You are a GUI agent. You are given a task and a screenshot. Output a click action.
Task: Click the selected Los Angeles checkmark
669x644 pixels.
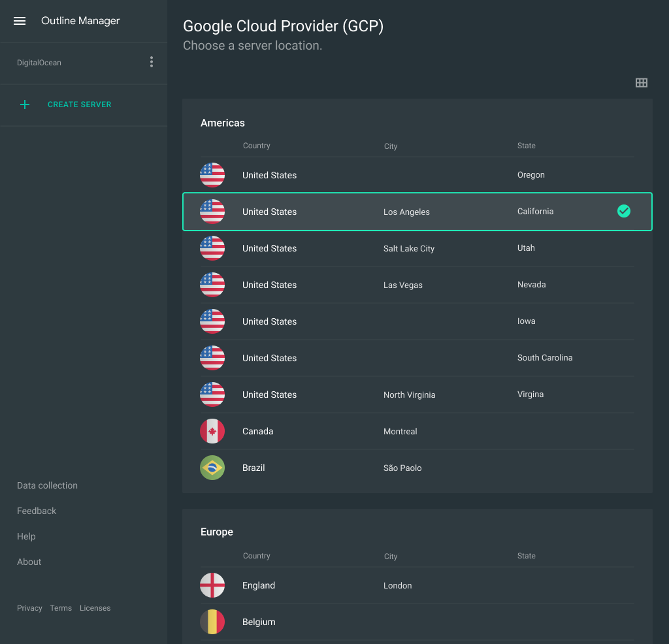(x=624, y=211)
